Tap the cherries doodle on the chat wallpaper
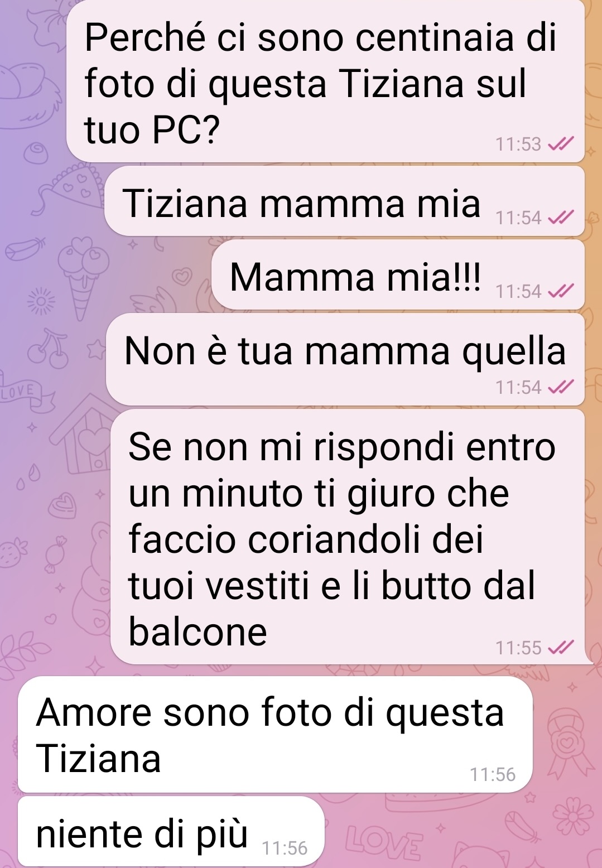Viewport: 602px width, 868px height. point(49,348)
